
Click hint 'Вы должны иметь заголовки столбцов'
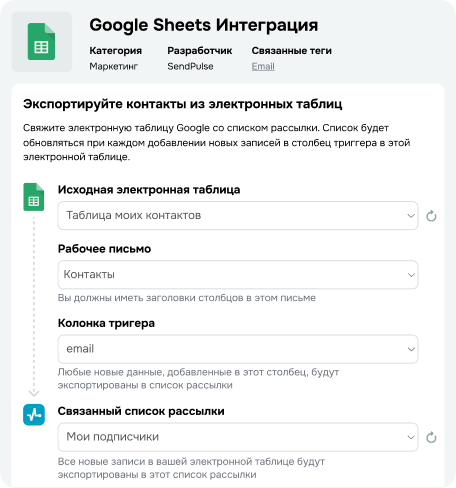(x=187, y=298)
